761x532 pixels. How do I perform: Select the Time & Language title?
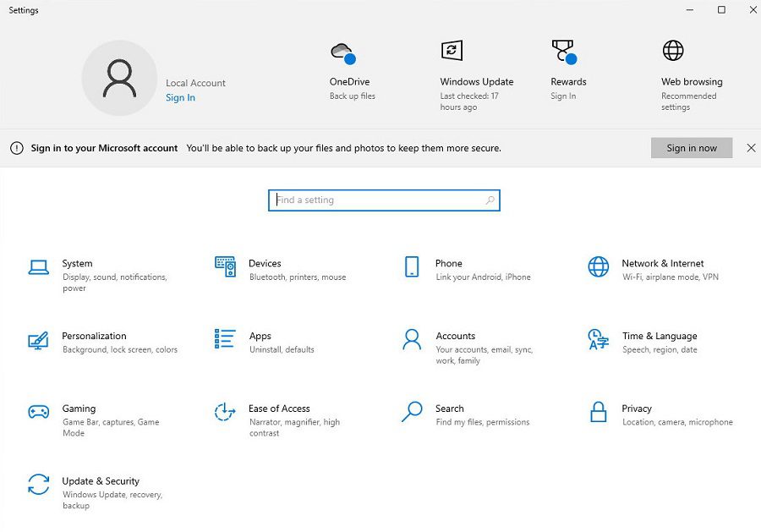(660, 336)
